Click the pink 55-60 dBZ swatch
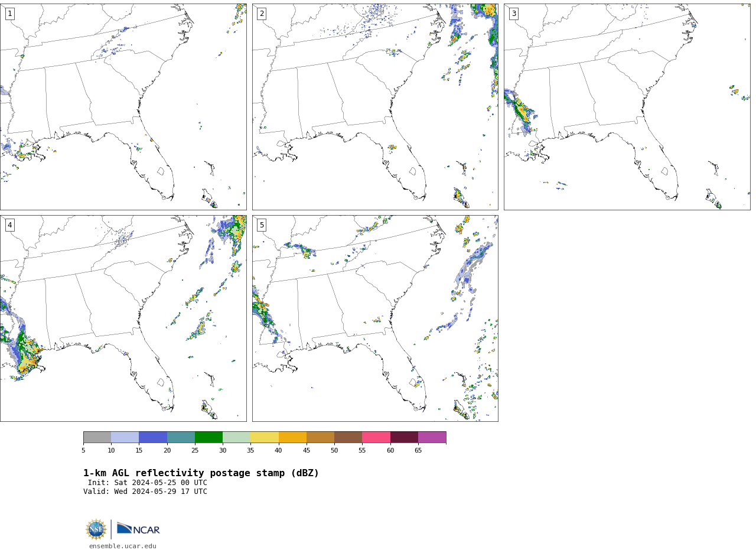Screen dimensions: 756x553 click(x=376, y=437)
